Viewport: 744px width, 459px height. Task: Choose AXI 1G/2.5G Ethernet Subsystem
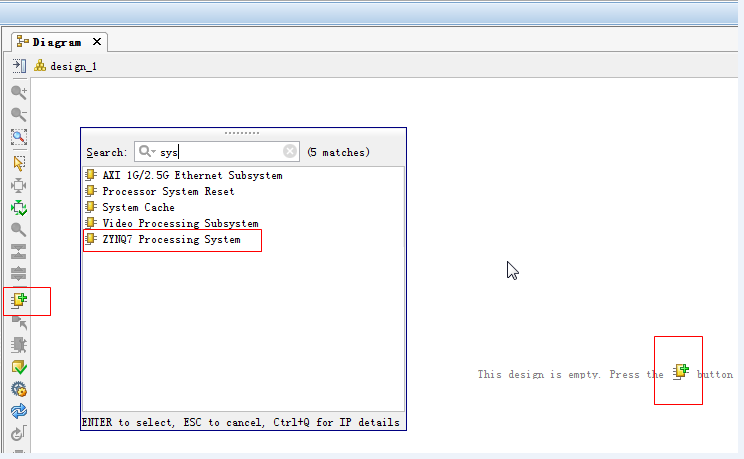point(192,176)
